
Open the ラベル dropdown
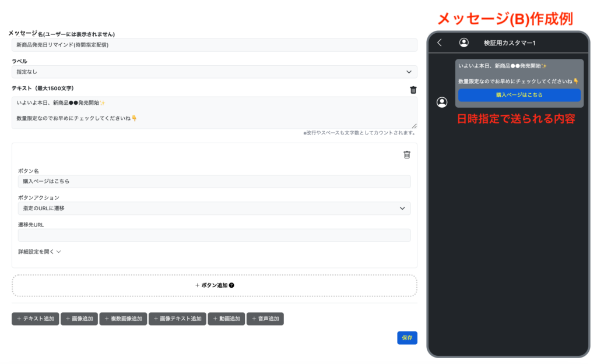coord(214,72)
